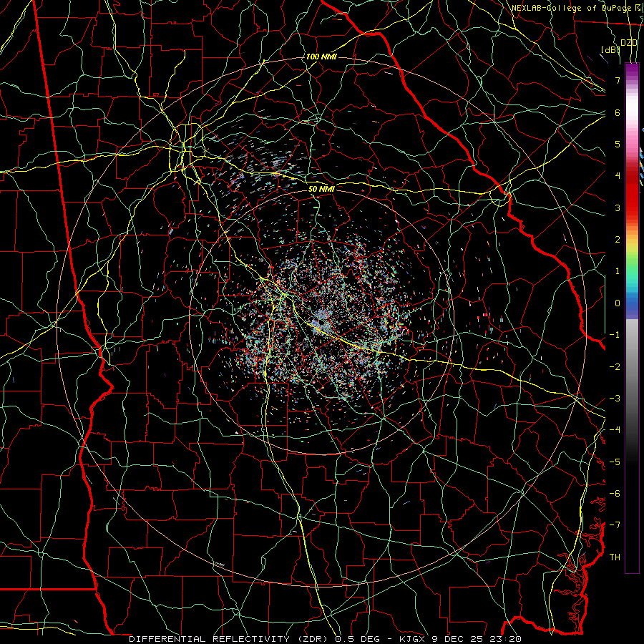Click the 6 value on the color scale
Image resolution: width=644 pixels, height=644 pixels.
618,112
